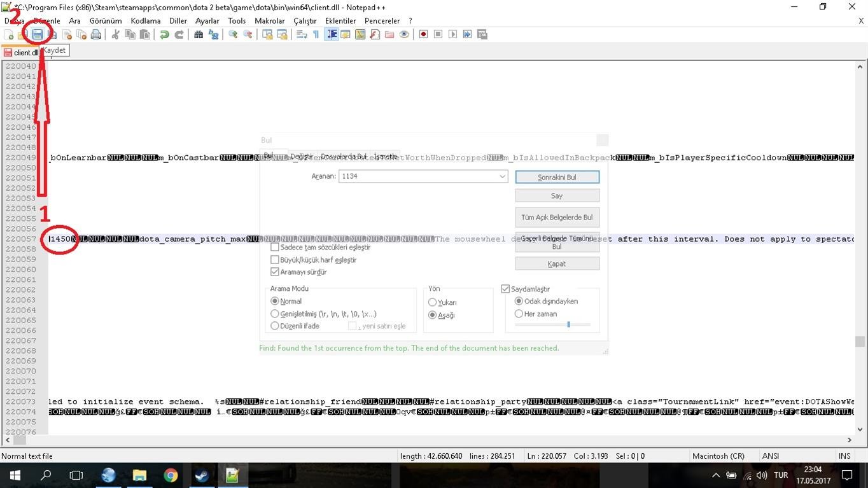Image resolution: width=868 pixels, height=488 pixels.
Task: Click the Monitoring eye toolbar icon
Action: 404,34
